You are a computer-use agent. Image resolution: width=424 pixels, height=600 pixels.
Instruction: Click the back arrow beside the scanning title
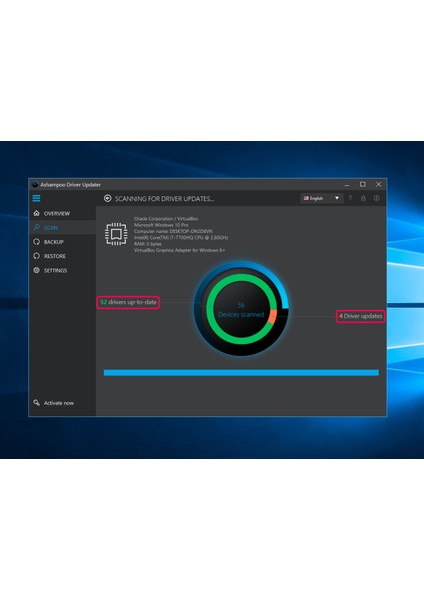pyautogui.click(x=108, y=198)
